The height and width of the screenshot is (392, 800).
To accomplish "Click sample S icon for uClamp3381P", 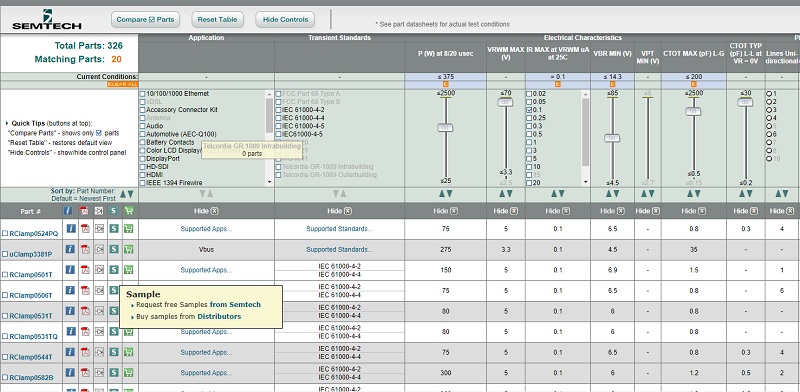I will [114, 249].
